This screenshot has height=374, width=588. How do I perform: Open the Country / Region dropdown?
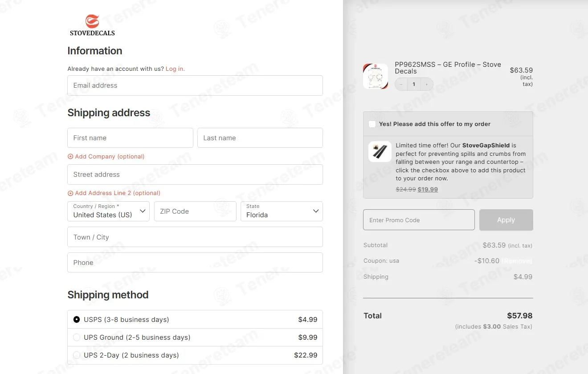pyautogui.click(x=108, y=211)
